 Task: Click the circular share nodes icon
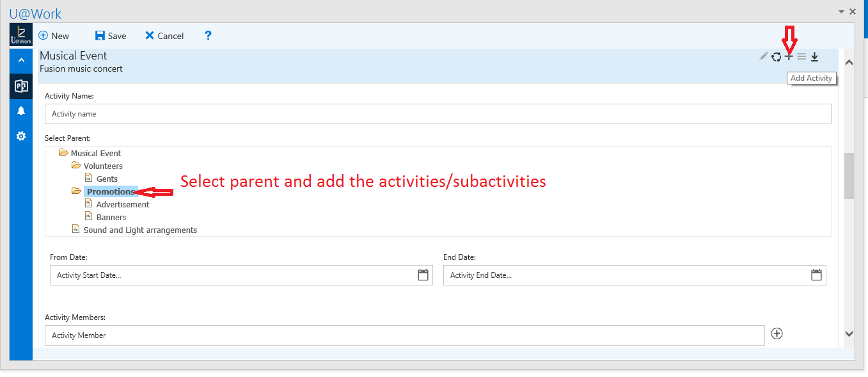776,57
